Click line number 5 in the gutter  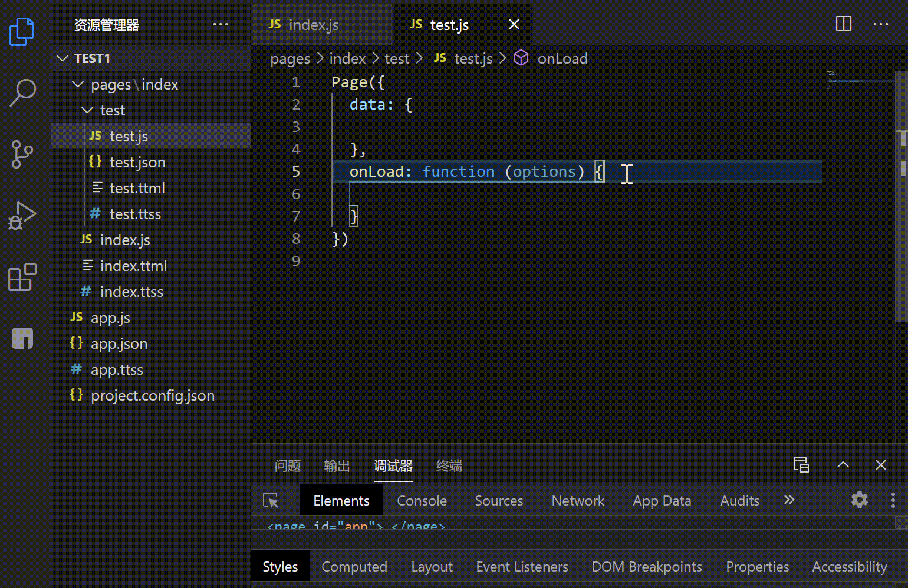[x=296, y=171]
